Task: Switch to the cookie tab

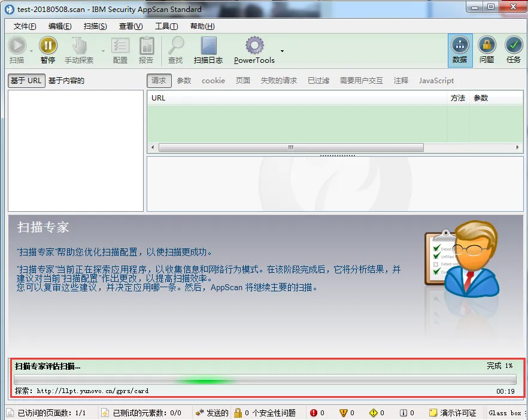Action: tap(213, 81)
